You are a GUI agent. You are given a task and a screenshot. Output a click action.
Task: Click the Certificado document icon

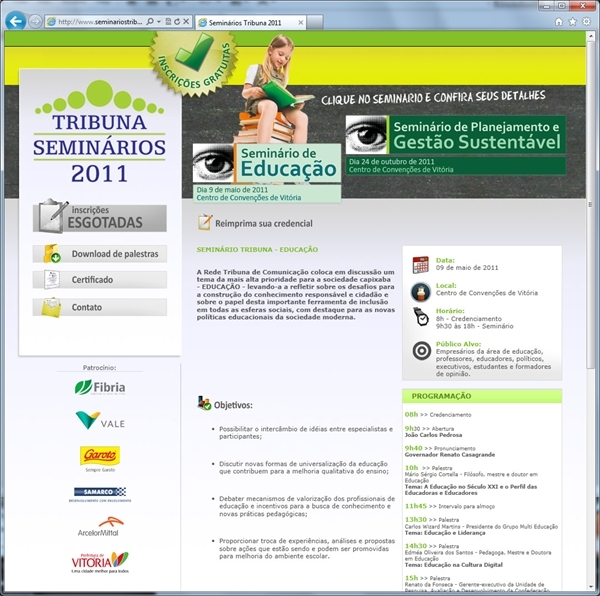(52, 280)
